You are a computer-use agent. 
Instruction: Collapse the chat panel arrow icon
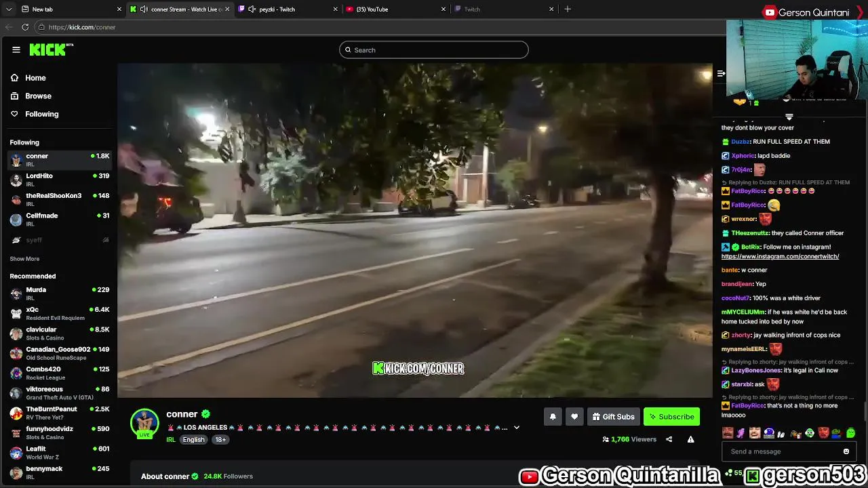tap(721, 73)
